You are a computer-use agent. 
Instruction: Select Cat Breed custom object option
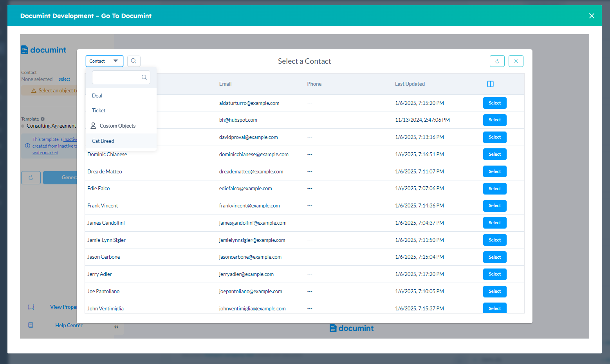pyautogui.click(x=103, y=141)
